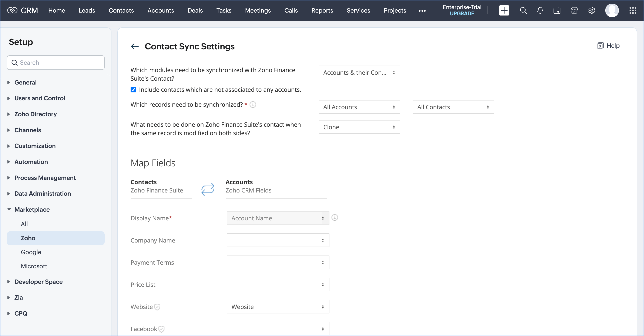Collapse the Marketplace section

click(32, 209)
